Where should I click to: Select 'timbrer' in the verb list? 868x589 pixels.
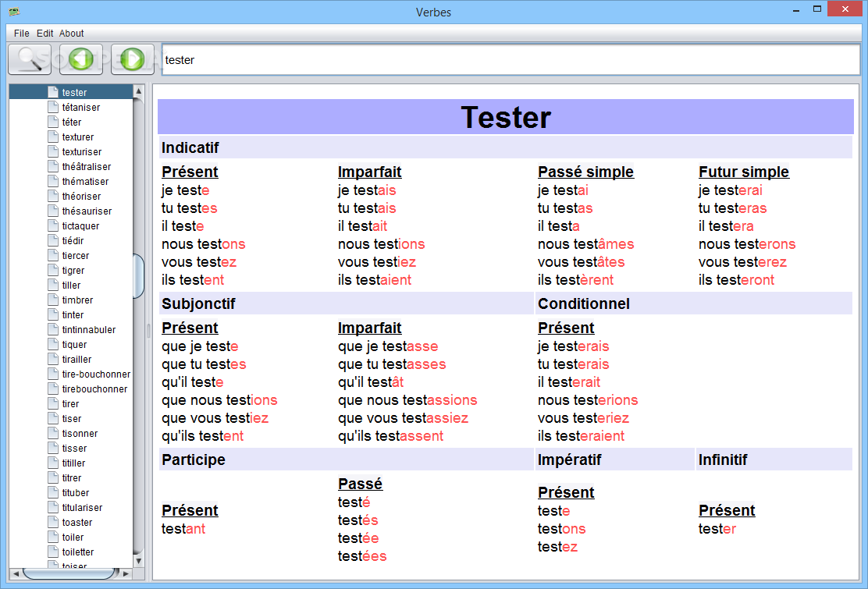coord(77,300)
